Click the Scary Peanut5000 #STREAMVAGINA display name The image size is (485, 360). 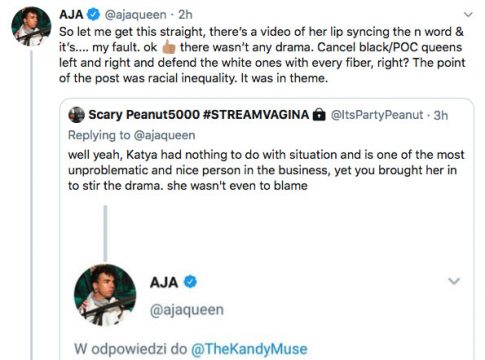point(199,115)
